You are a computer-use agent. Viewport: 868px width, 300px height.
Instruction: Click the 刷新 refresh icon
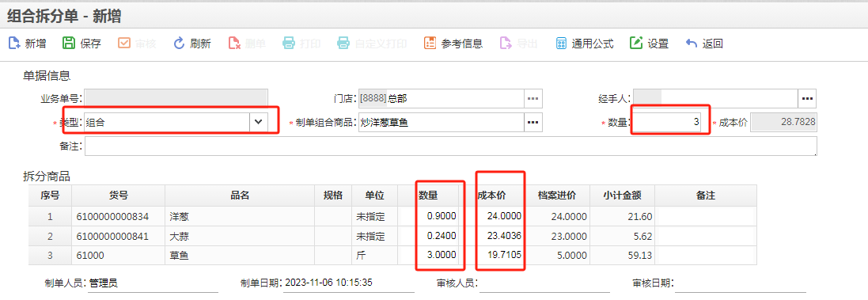[179, 44]
